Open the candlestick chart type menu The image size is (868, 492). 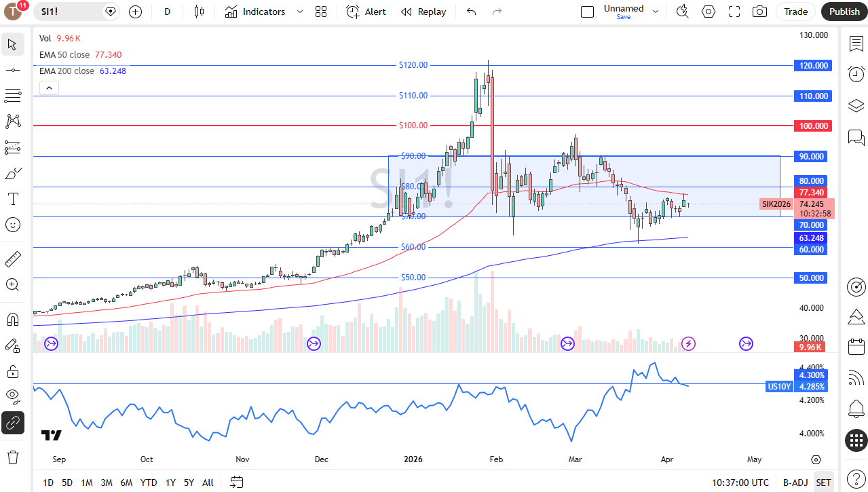199,12
